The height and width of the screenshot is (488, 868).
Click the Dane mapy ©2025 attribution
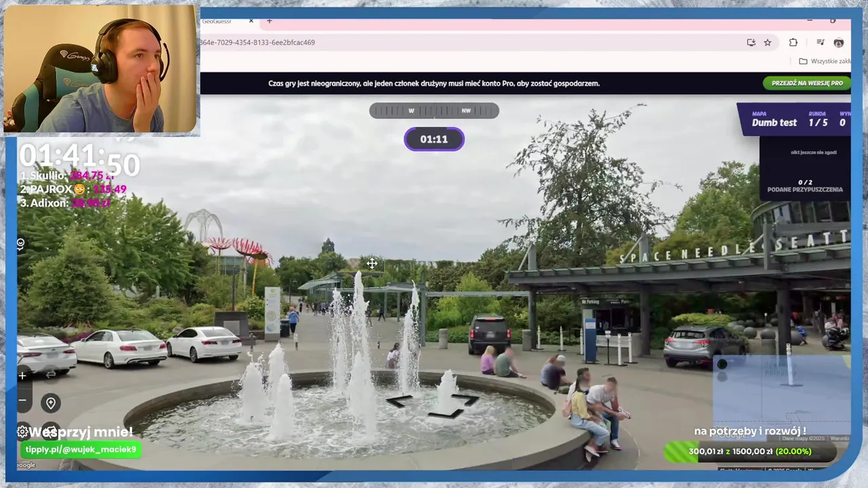tap(805, 439)
